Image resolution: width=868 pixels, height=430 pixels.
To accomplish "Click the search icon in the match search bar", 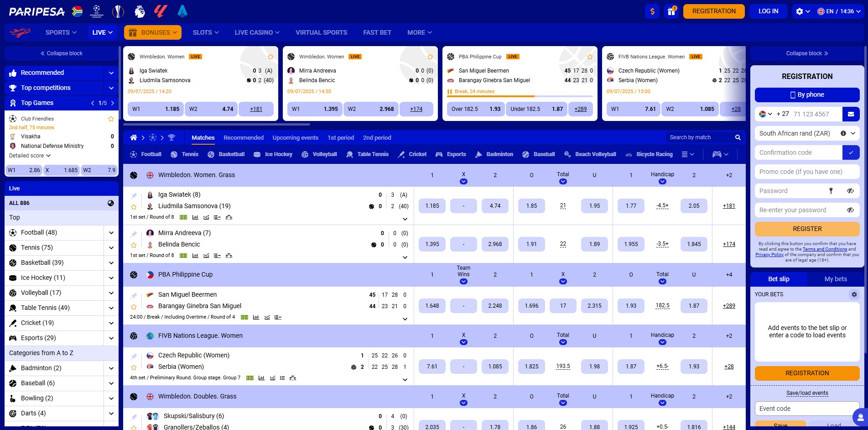I will point(738,137).
